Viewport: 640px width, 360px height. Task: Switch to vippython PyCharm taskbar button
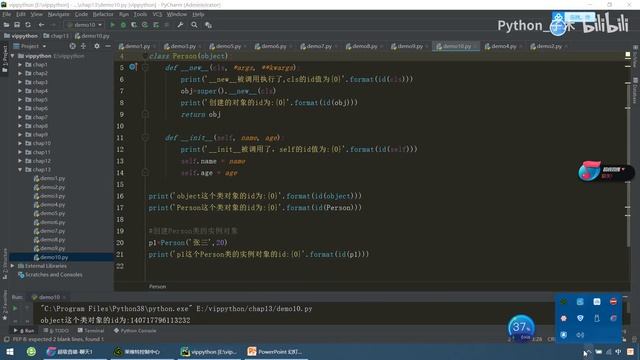click(209, 351)
